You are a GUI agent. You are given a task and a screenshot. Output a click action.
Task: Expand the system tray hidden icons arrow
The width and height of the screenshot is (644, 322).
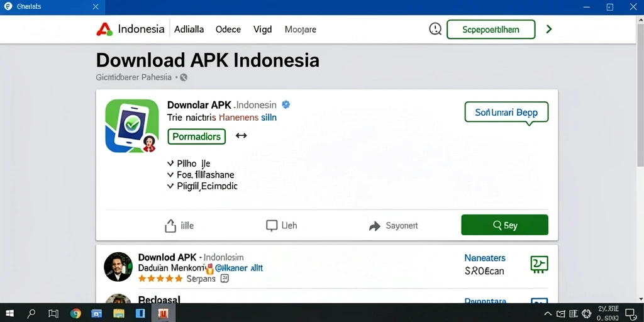[548, 313]
